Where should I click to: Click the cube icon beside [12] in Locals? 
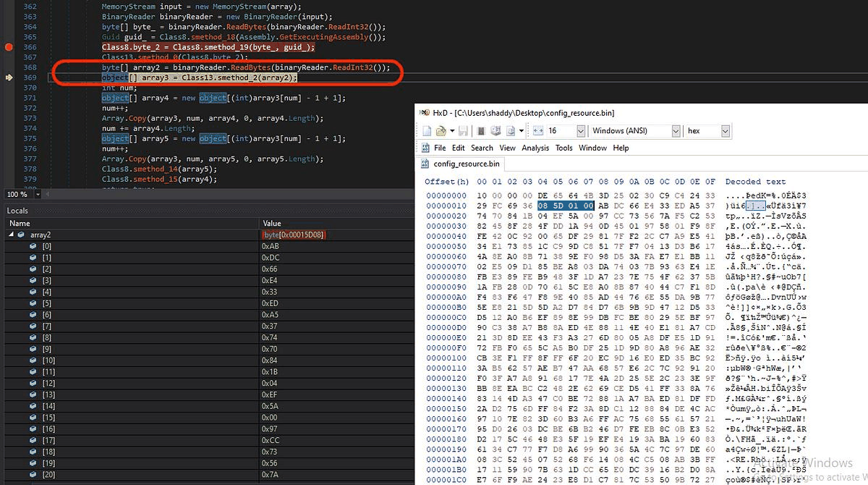pos(33,383)
